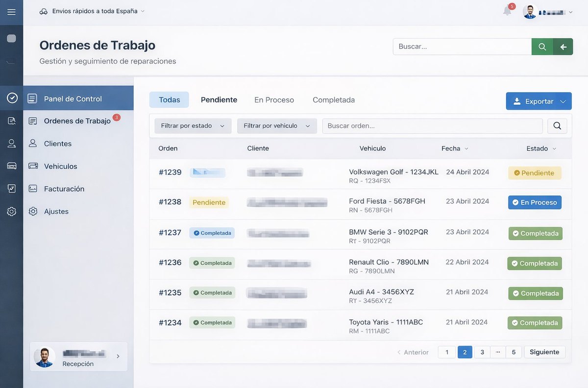The height and width of the screenshot is (388, 588).
Task: Click inside the Buscar orden input field
Action: 432,125
